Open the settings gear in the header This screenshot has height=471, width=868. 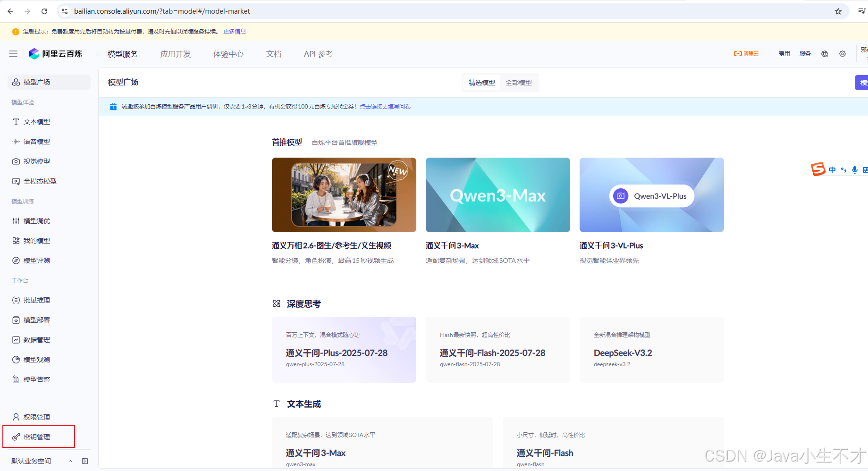tap(843, 54)
